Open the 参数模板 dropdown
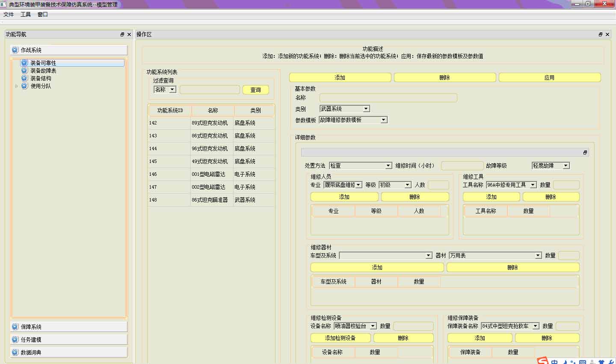The image size is (616, 364). (x=384, y=120)
